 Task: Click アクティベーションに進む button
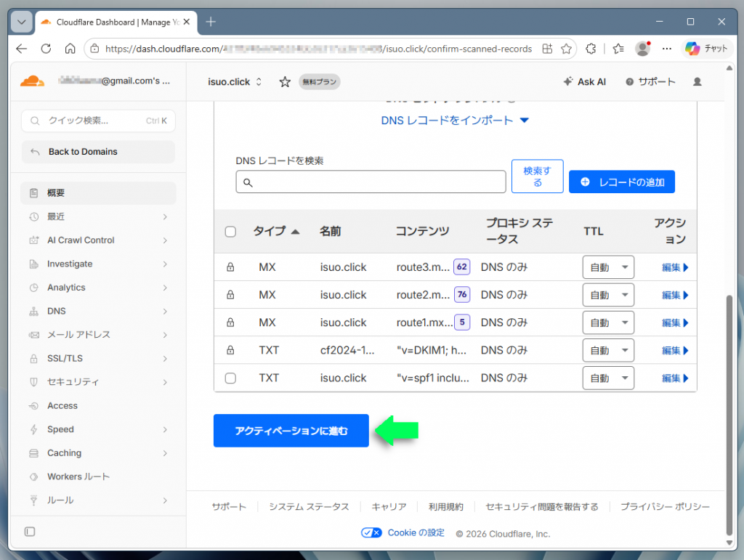click(x=291, y=431)
